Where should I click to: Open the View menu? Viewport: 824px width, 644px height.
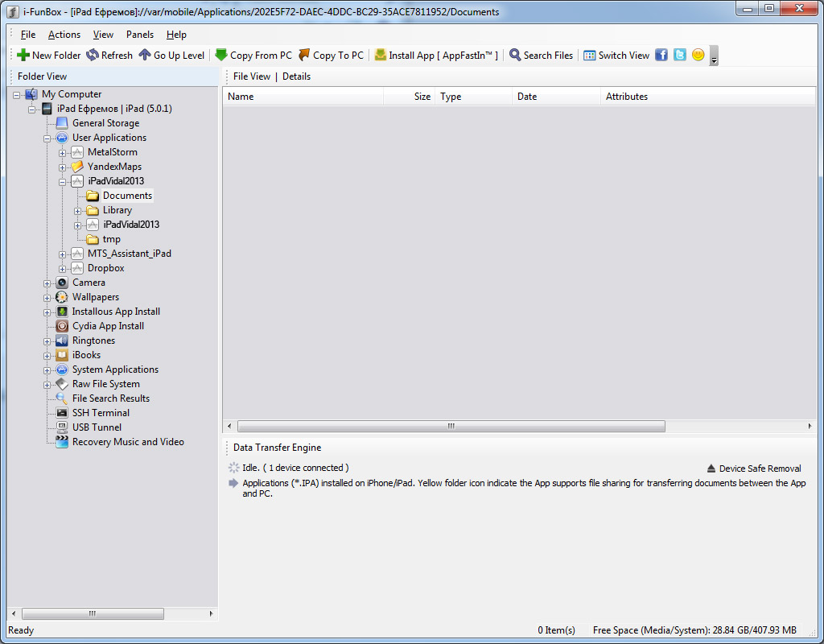(x=103, y=35)
